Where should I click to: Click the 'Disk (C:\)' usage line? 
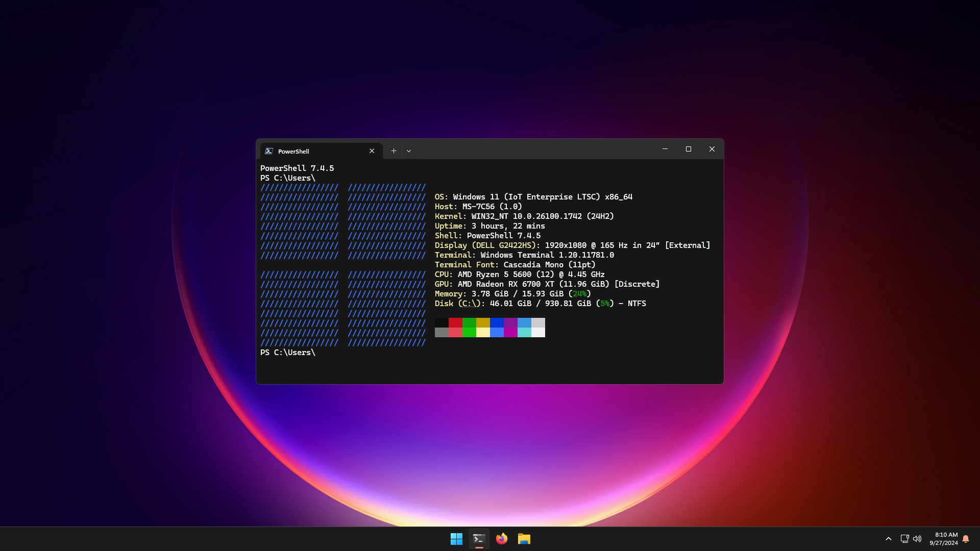(x=541, y=304)
